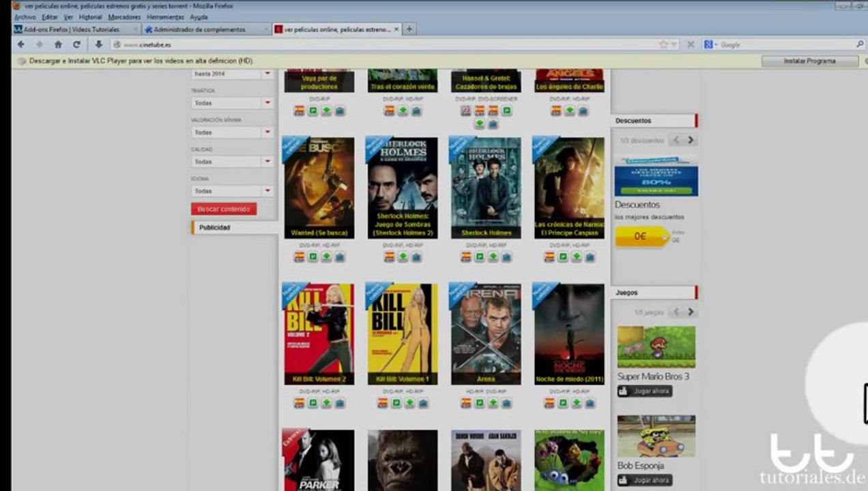Expand the Temática dropdown
The height and width of the screenshot is (491, 868).
[233, 103]
